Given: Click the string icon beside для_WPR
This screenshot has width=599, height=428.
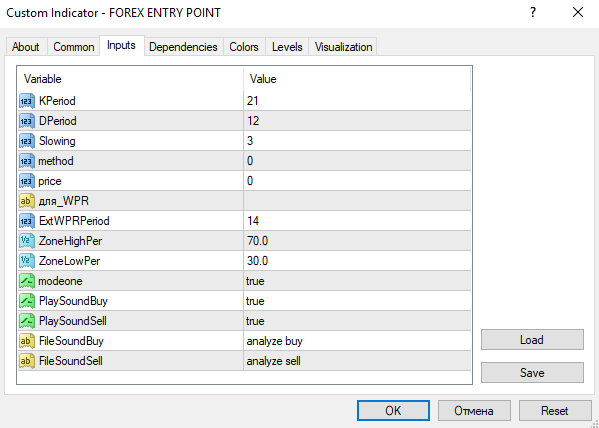Looking at the screenshot, I should tap(27, 201).
